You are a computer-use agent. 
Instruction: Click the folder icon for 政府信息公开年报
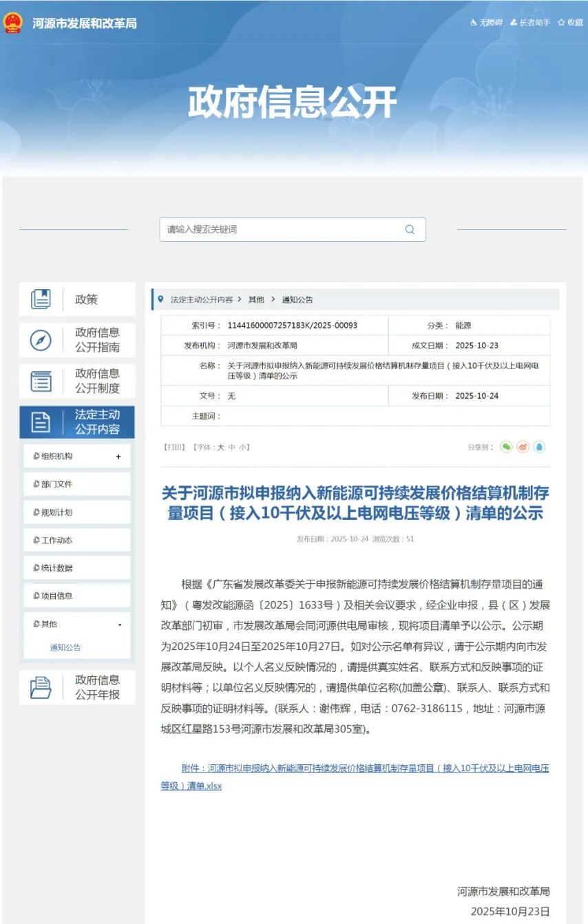point(41,687)
